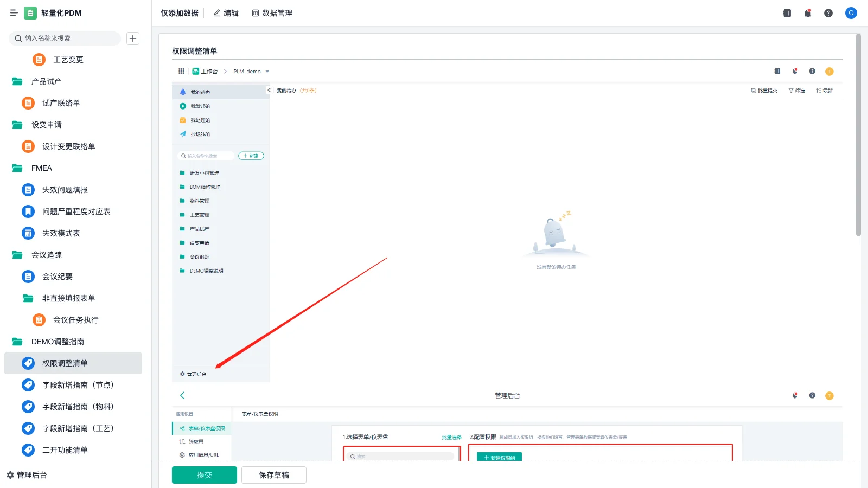
Task: Collapse the 产品试产 folder
Action: [x=17, y=81]
